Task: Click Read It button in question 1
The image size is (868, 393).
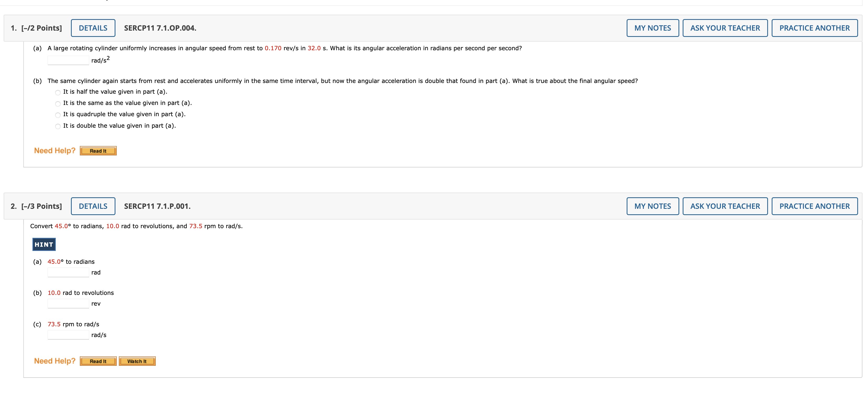Action: (x=98, y=151)
